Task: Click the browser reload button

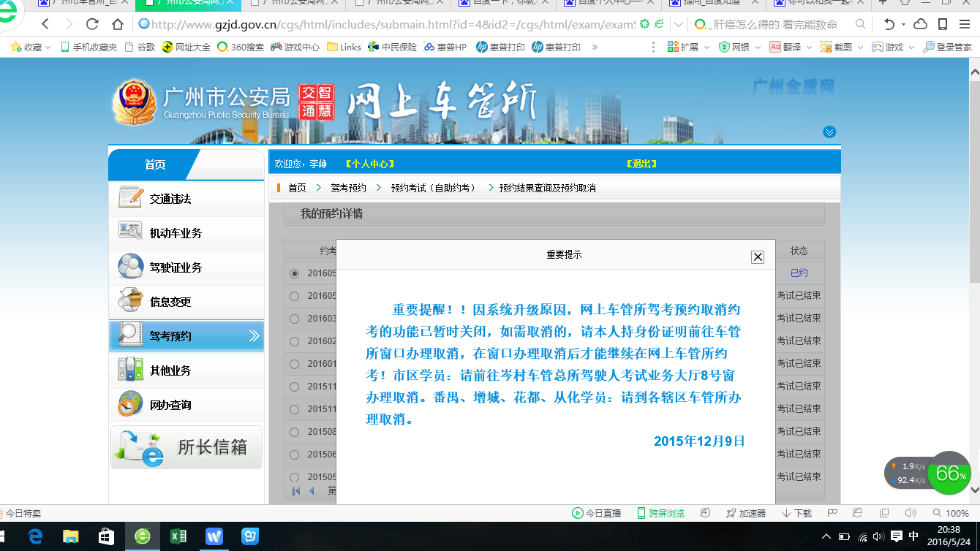Action: pos(92,24)
